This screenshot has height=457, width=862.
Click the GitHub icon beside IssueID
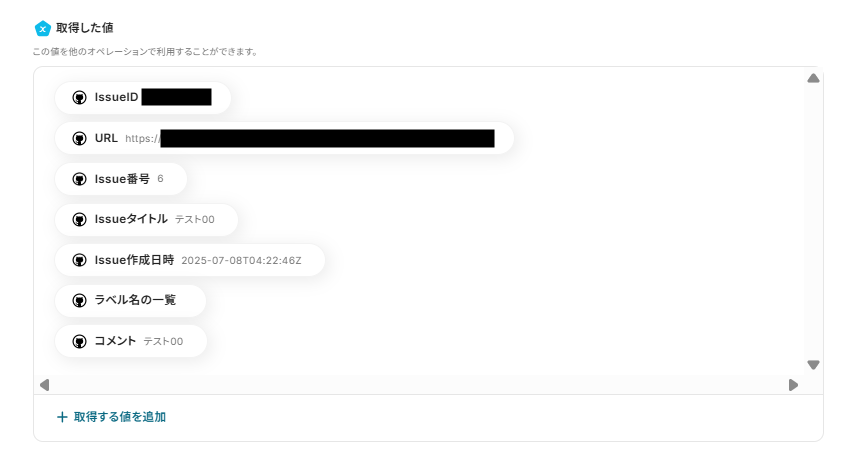80,98
